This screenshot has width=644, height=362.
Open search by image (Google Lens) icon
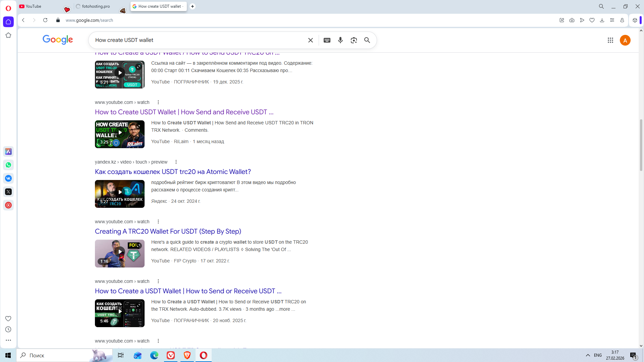tap(354, 40)
